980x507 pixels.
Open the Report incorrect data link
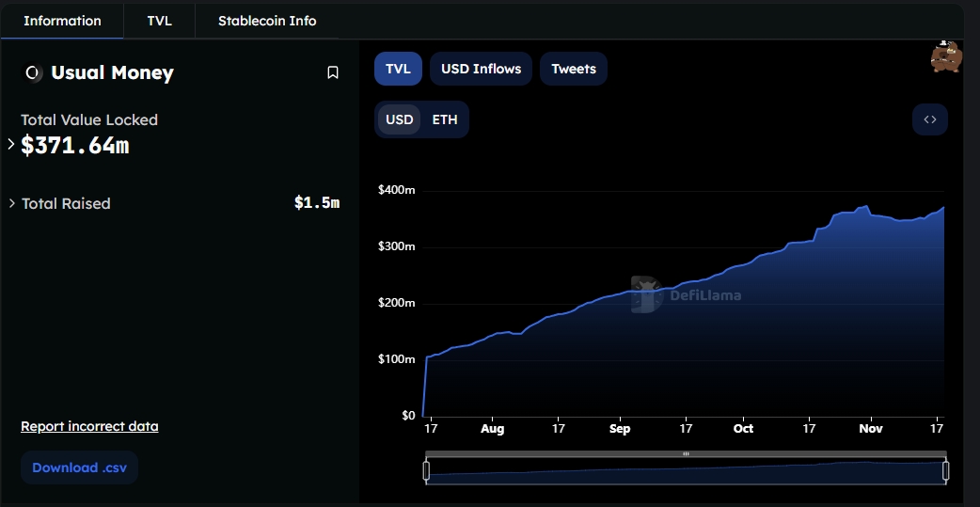(89, 426)
